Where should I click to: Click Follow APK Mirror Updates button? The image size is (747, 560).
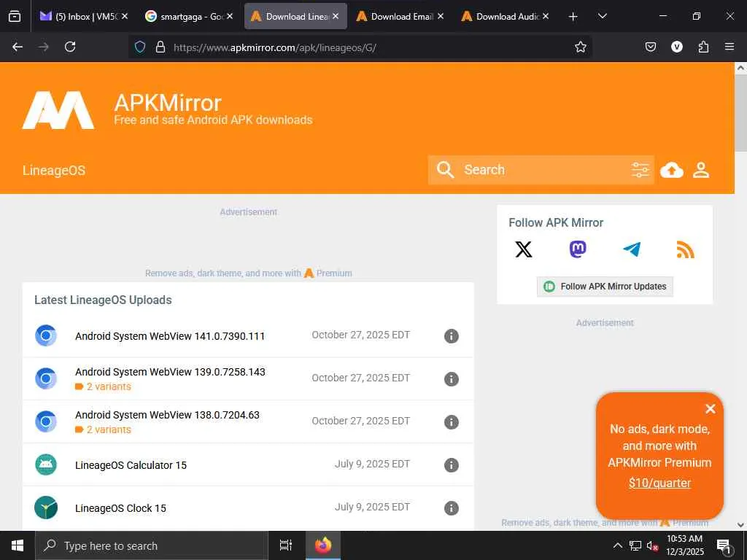[x=605, y=287]
